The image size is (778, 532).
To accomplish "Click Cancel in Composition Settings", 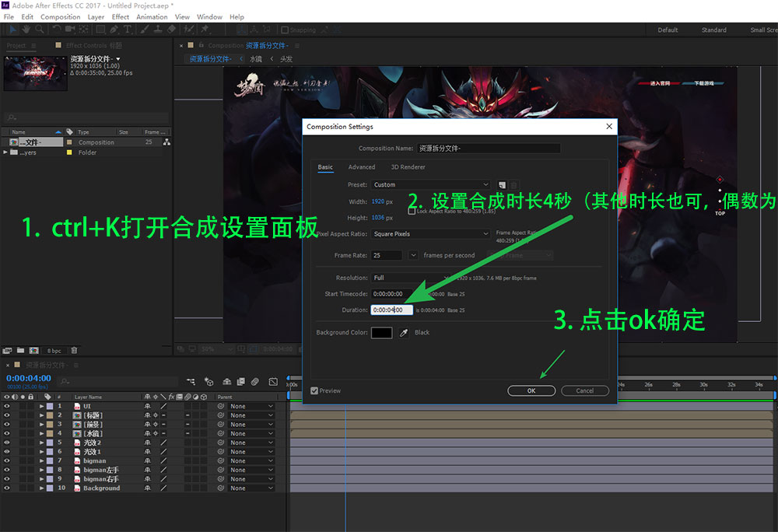I will [x=585, y=390].
